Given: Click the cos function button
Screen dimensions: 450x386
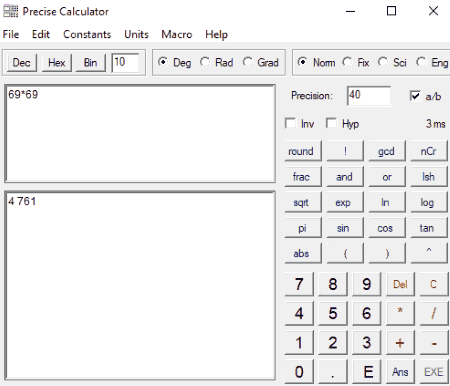Looking at the screenshot, I should [x=387, y=228].
